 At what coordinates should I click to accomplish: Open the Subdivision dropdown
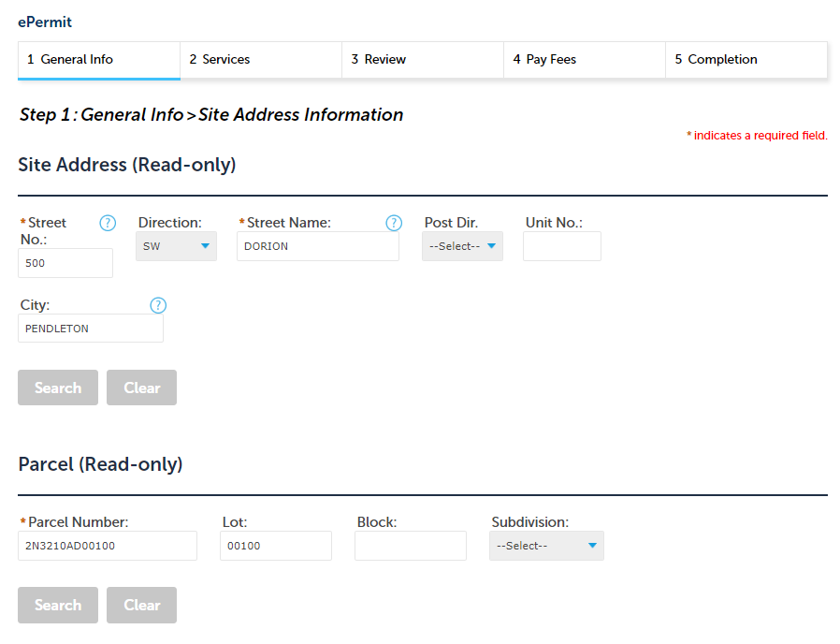tap(546, 546)
